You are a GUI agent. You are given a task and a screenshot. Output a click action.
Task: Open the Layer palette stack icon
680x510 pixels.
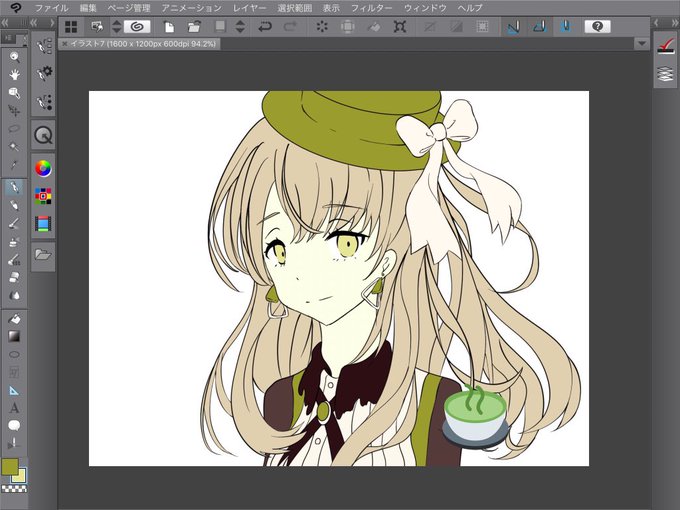tap(665, 74)
